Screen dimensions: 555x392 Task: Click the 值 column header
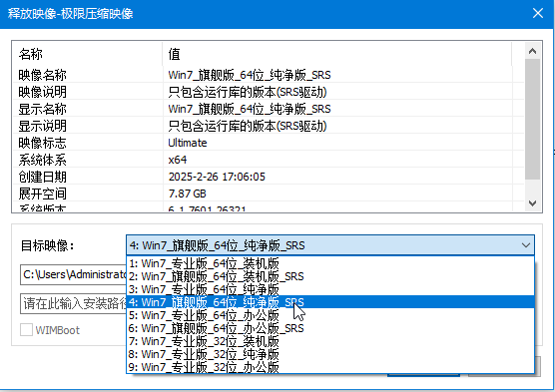[337, 54]
